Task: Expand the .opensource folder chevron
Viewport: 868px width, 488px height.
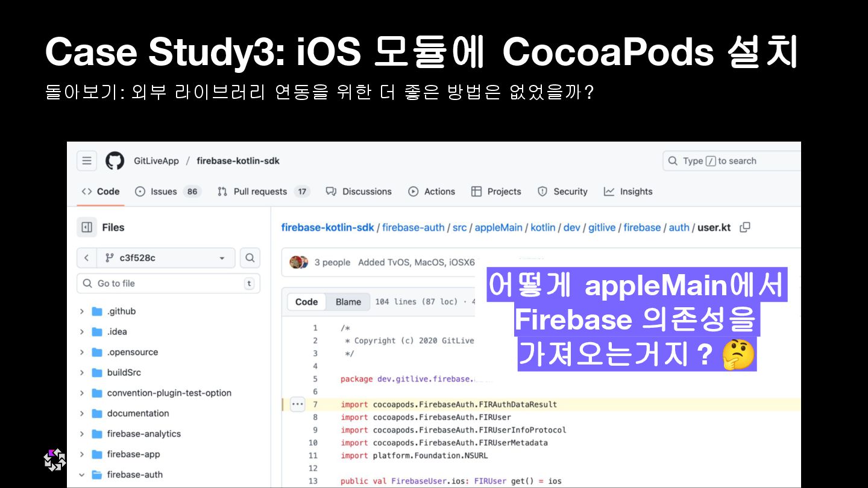Action: (x=82, y=352)
